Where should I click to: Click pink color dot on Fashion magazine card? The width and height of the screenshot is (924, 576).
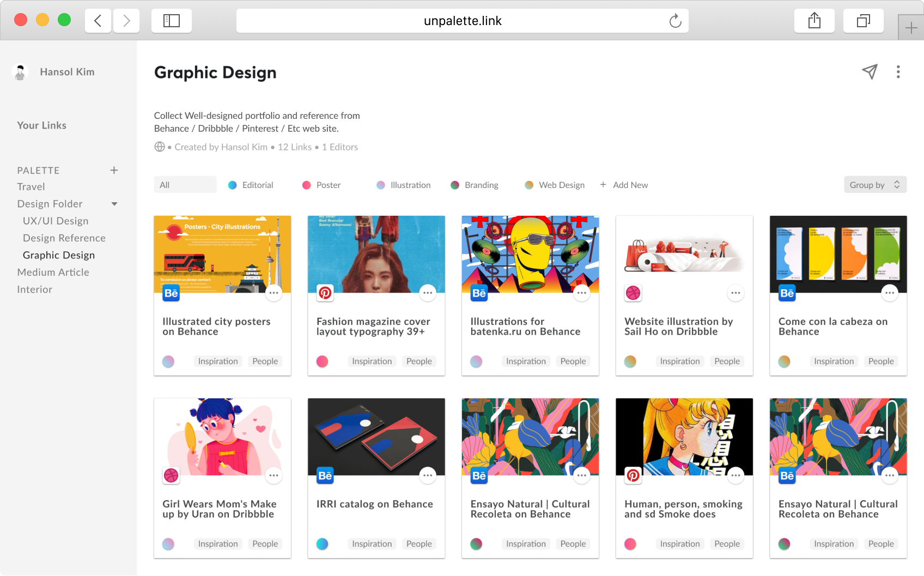pyautogui.click(x=323, y=361)
